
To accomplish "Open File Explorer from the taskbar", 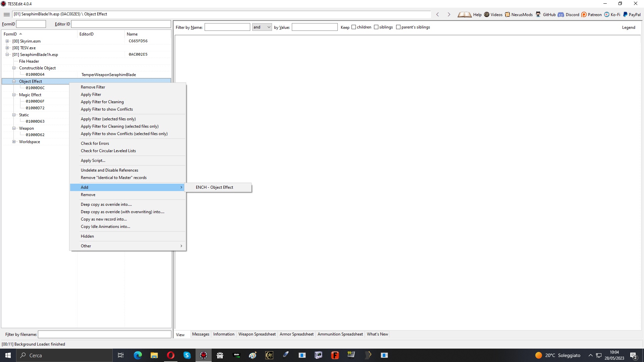I will coord(154,355).
